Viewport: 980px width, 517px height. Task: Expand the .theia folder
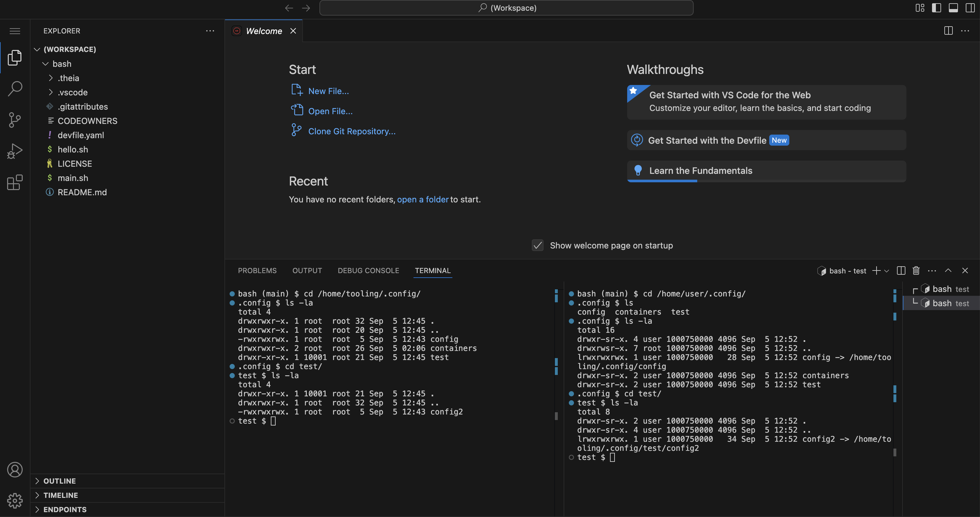68,78
